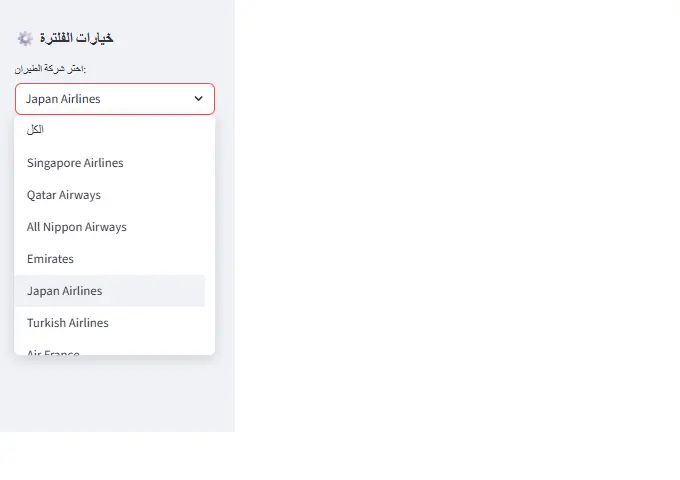680x480 pixels.
Task: Choose Singapore Airlines from the dropdown list
Action: (x=75, y=163)
